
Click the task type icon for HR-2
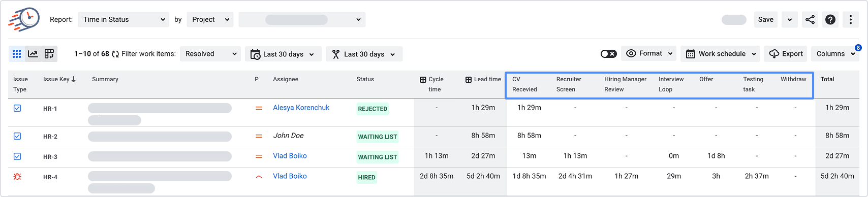point(17,136)
